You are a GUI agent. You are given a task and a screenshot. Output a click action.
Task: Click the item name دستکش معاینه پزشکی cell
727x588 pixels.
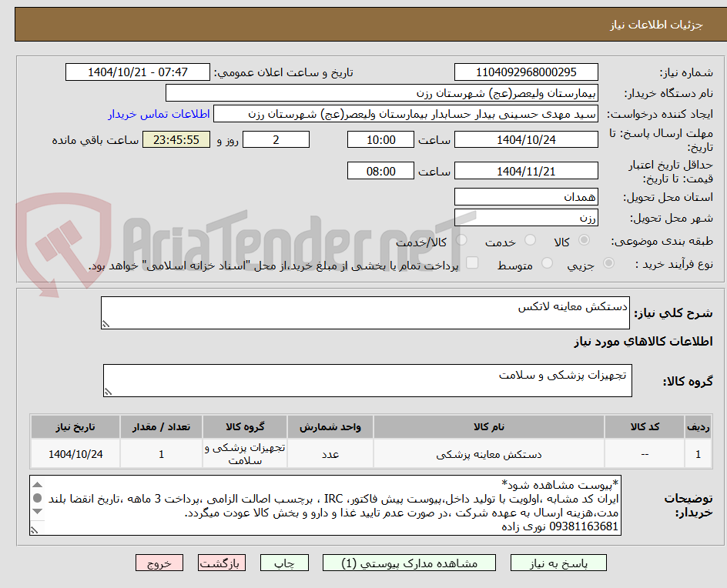pos(489,454)
